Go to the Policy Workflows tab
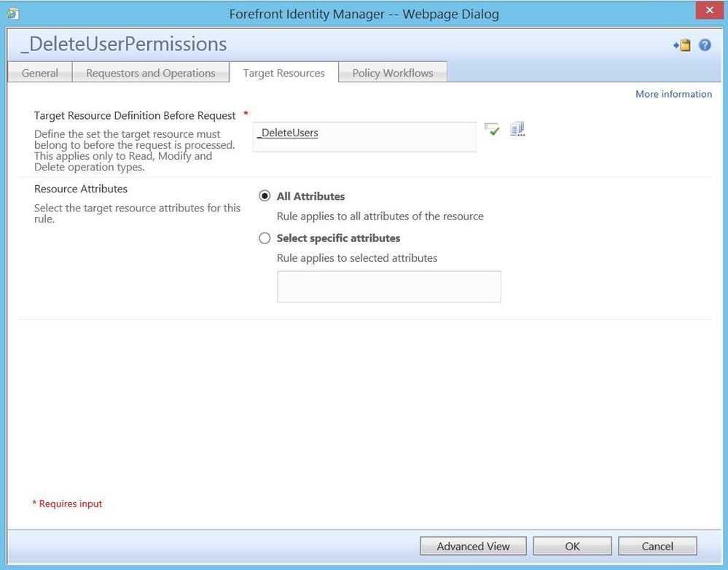This screenshot has width=728, height=570. coord(393,72)
